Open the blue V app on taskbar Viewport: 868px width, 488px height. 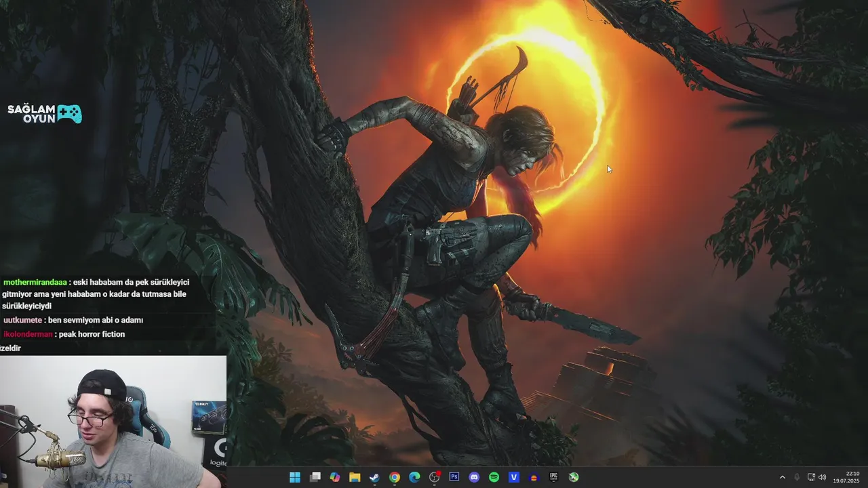(514, 477)
